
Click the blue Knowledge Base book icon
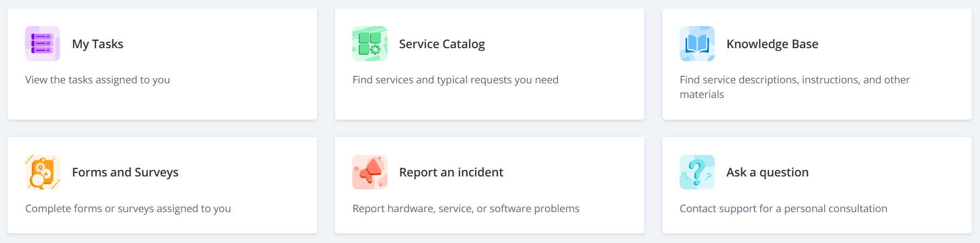point(697,44)
